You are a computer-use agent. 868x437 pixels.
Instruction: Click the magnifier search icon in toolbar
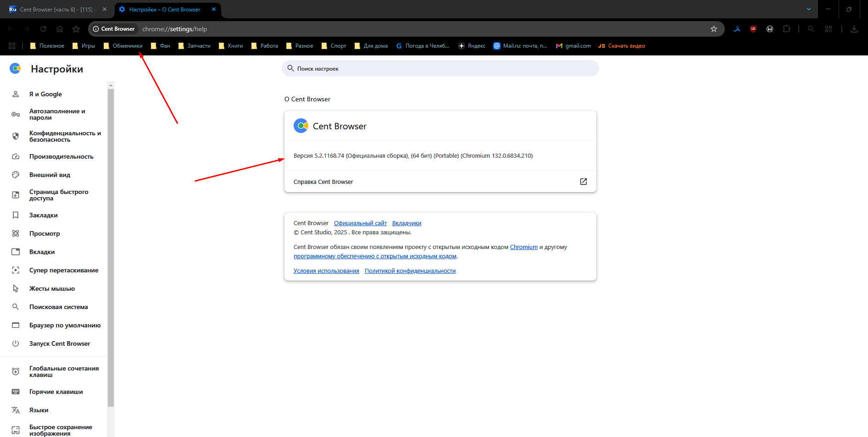tap(811, 29)
